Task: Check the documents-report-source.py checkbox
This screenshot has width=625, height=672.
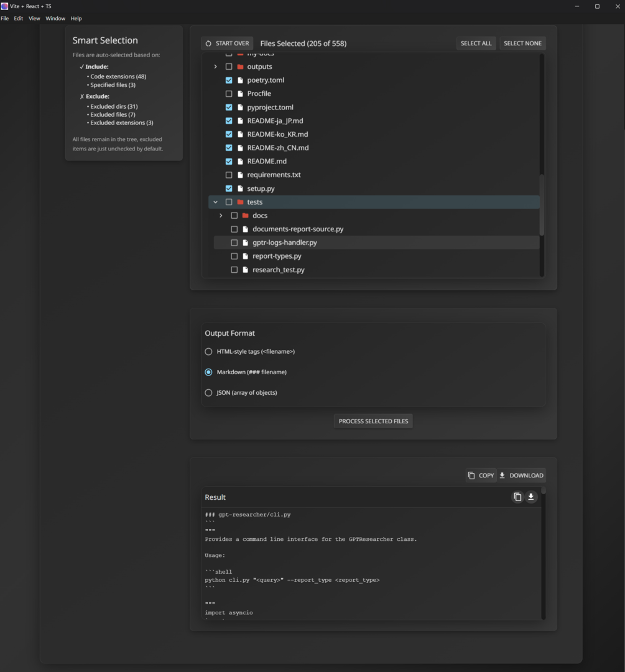Action: (234, 229)
